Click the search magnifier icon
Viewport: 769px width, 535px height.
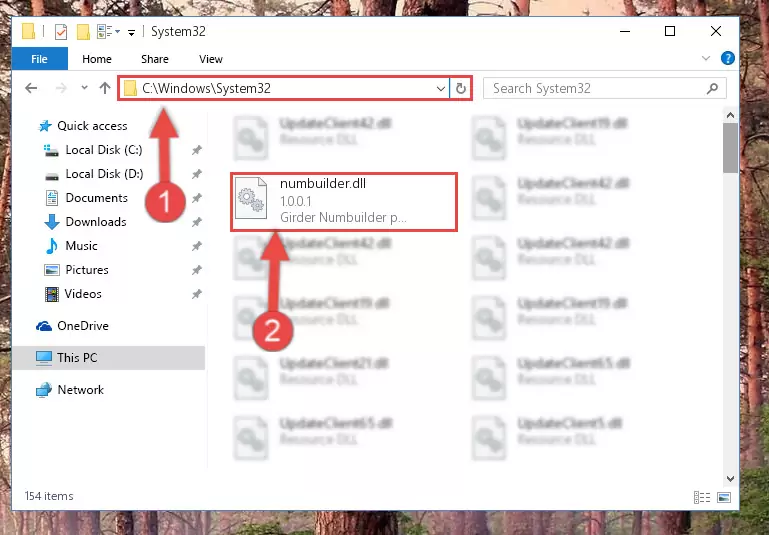click(x=713, y=88)
